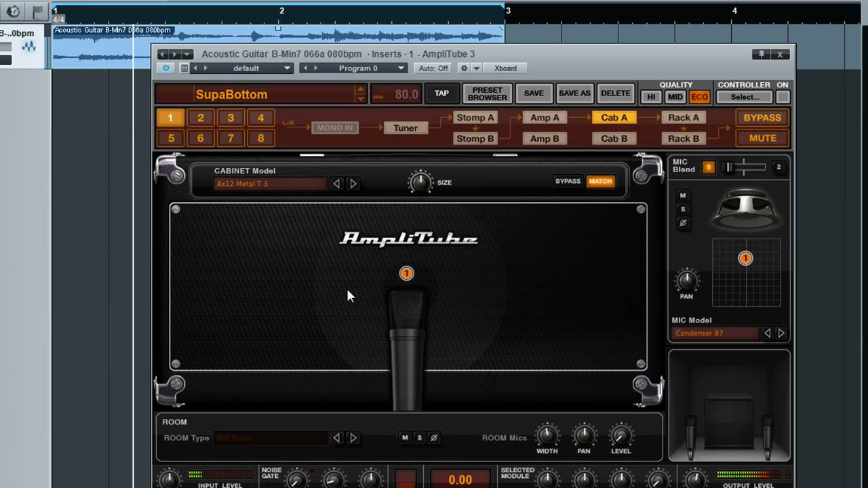Open window menu arrow in title bar
Screen dimensions: 868x488
point(187,54)
